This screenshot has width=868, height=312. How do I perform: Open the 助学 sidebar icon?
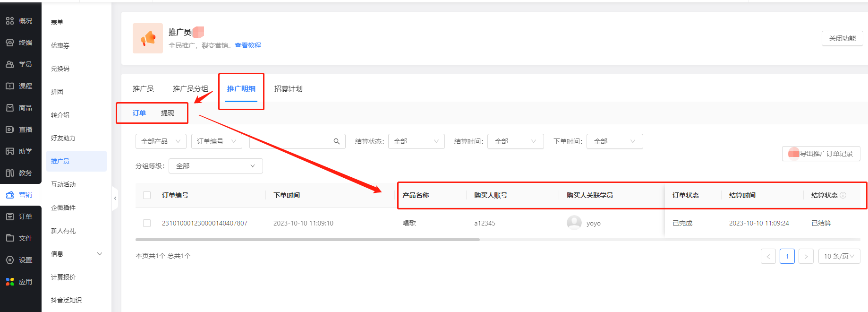(x=10, y=151)
